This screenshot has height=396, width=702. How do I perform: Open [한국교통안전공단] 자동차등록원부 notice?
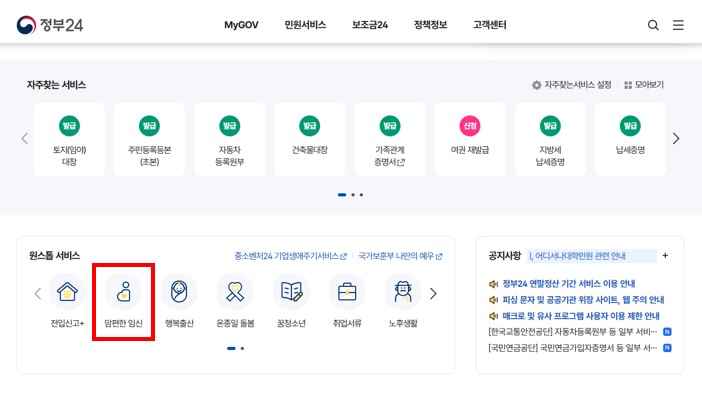click(573, 332)
